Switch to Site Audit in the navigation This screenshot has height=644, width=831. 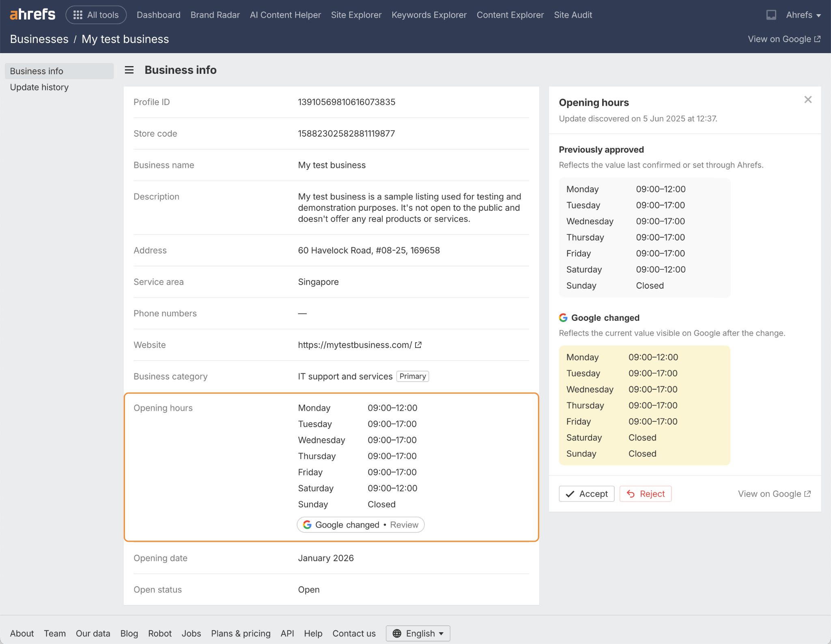[573, 15]
